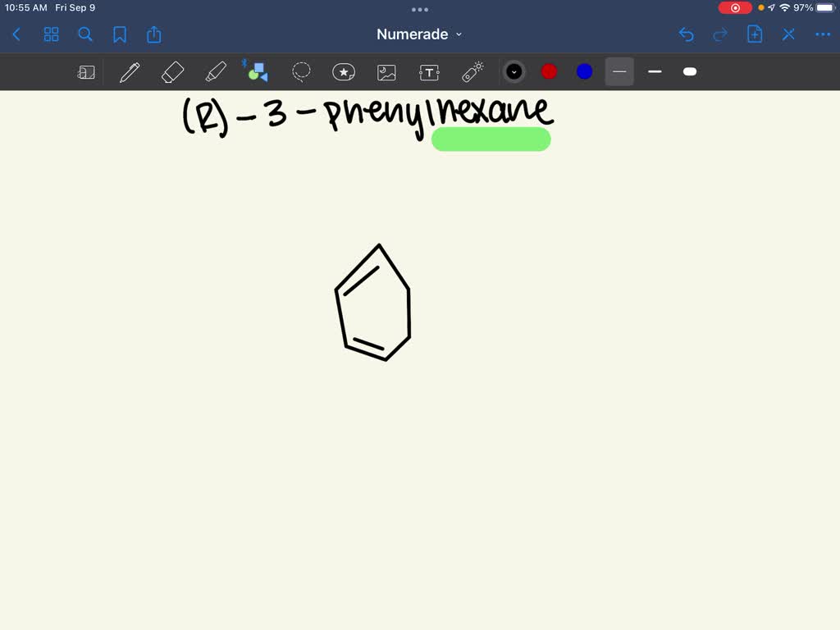Open the Share sheet
The width and height of the screenshot is (840, 630).
coord(154,34)
